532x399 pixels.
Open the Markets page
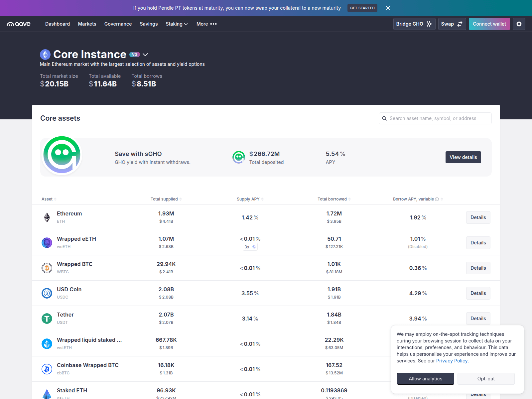(x=87, y=24)
